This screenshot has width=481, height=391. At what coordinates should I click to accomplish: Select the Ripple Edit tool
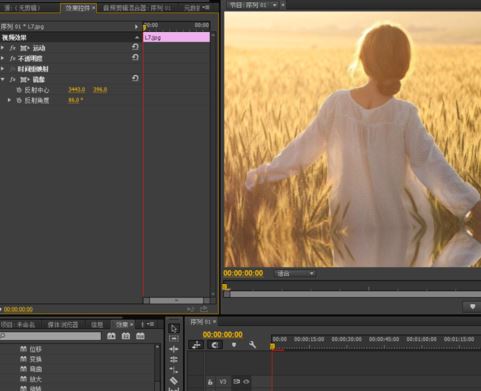pos(173,349)
